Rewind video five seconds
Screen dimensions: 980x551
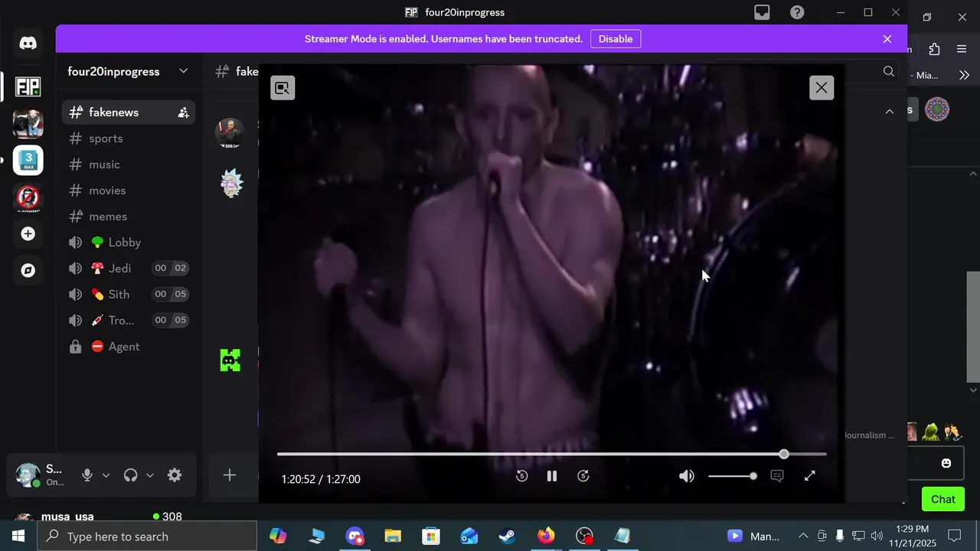pos(522,476)
